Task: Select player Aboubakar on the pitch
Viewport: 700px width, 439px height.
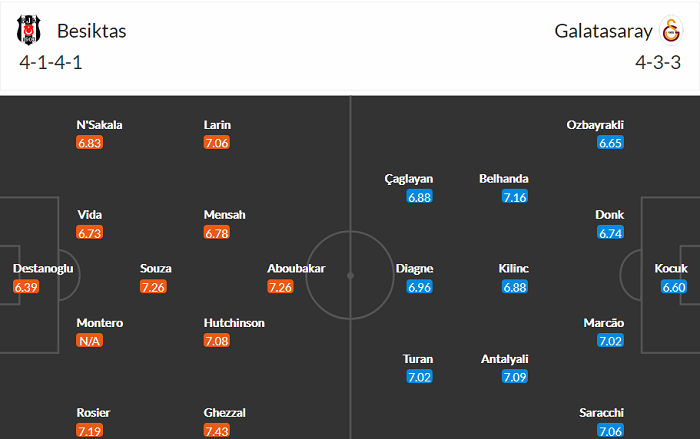Action: [296, 269]
